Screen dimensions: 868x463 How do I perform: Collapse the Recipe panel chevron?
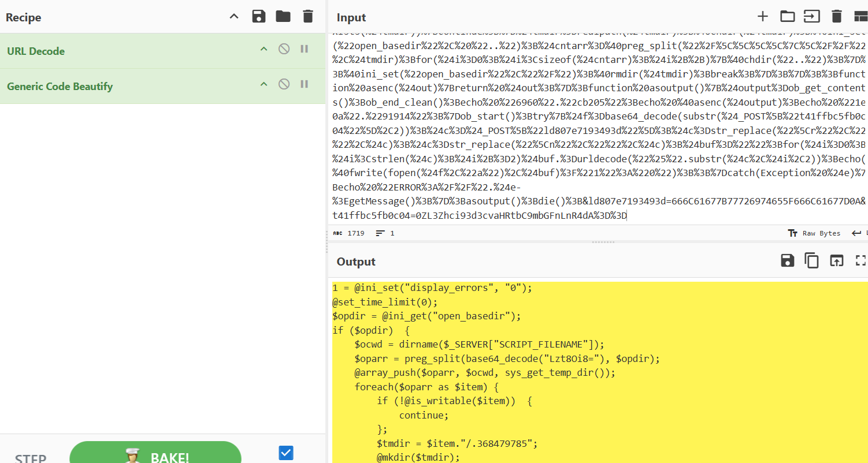[x=234, y=16]
